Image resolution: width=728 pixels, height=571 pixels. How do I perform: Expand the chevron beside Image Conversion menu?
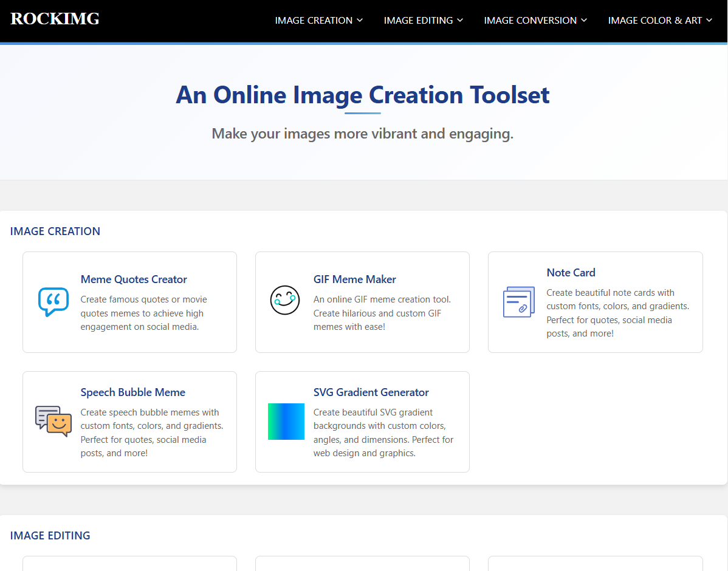[584, 20]
